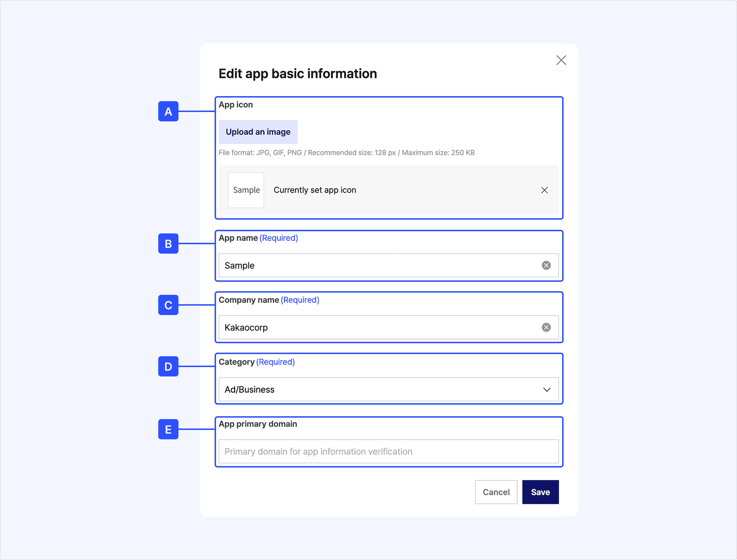The width and height of the screenshot is (737, 560).
Task: Click the blue A annotation marker
Action: coord(168,111)
